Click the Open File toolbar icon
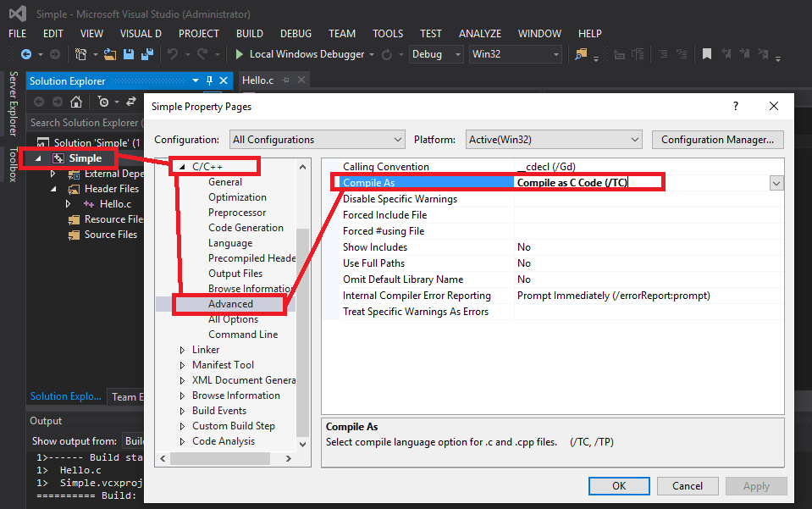The height and width of the screenshot is (509, 812). pos(110,54)
